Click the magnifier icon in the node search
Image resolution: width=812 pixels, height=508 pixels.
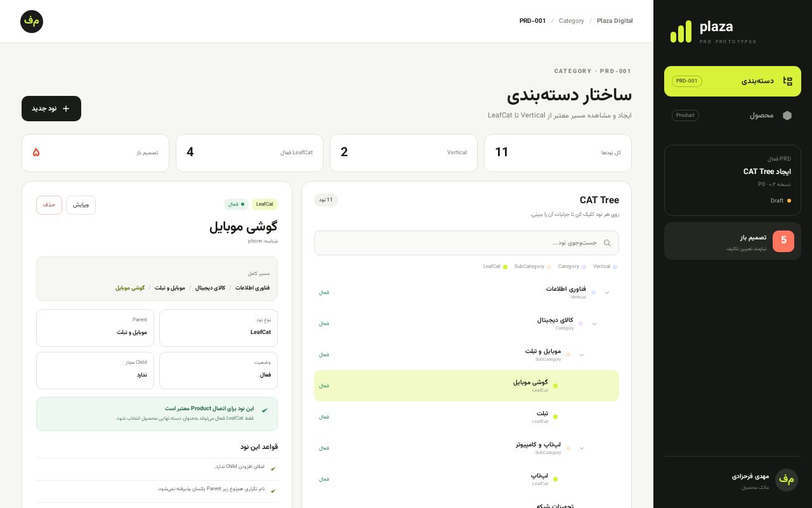click(607, 243)
